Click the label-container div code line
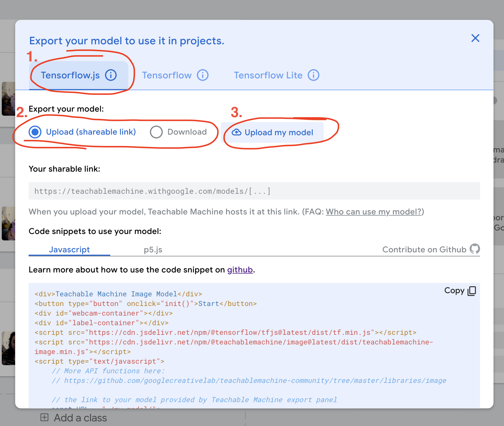Image resolution: width=504 pixels, height=426 pixels. pos(101,323)
